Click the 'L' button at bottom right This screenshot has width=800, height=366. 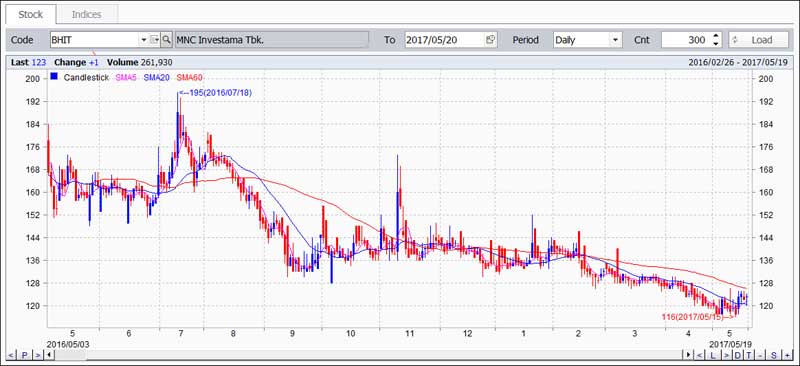pos(713,355)
